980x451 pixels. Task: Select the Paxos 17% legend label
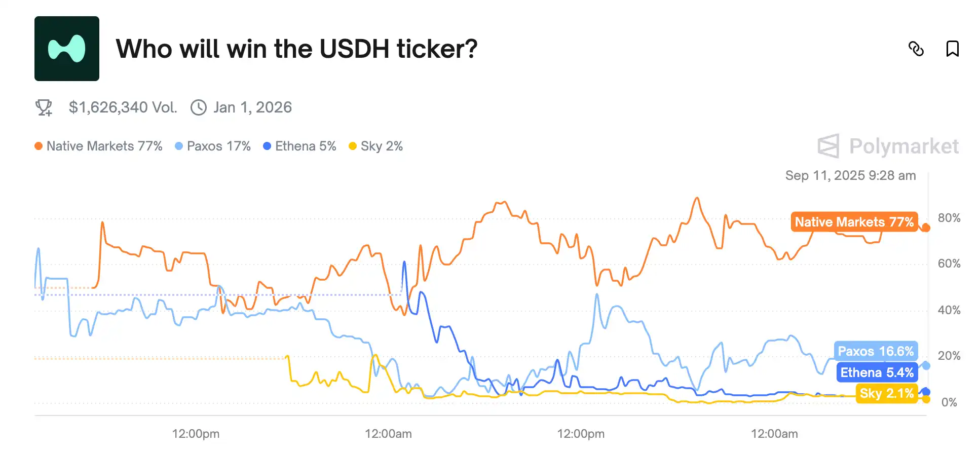click(x=219, y=146)
